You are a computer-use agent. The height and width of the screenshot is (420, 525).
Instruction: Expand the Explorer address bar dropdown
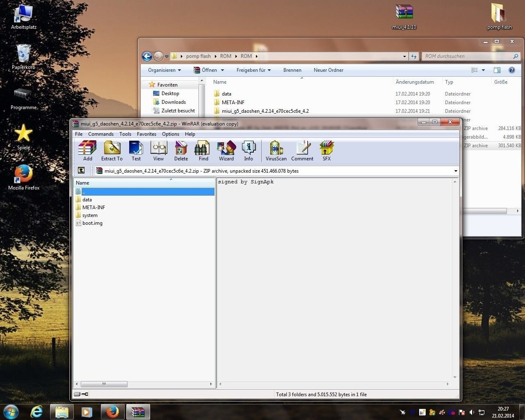click(x=404, y=56)
